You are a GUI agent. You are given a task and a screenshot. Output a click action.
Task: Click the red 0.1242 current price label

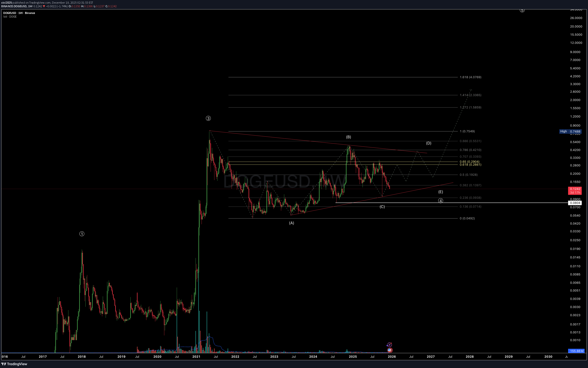575,189
